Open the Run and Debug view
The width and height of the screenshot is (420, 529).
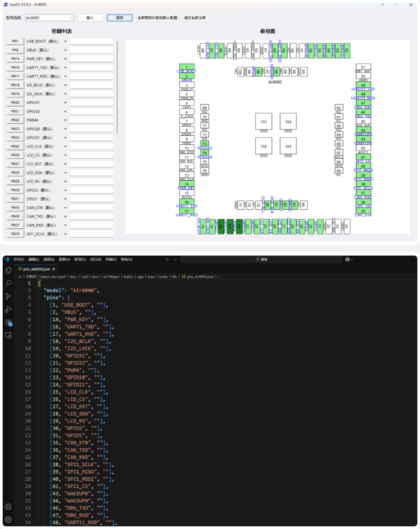pyautogui.click(x=9, y=309)
